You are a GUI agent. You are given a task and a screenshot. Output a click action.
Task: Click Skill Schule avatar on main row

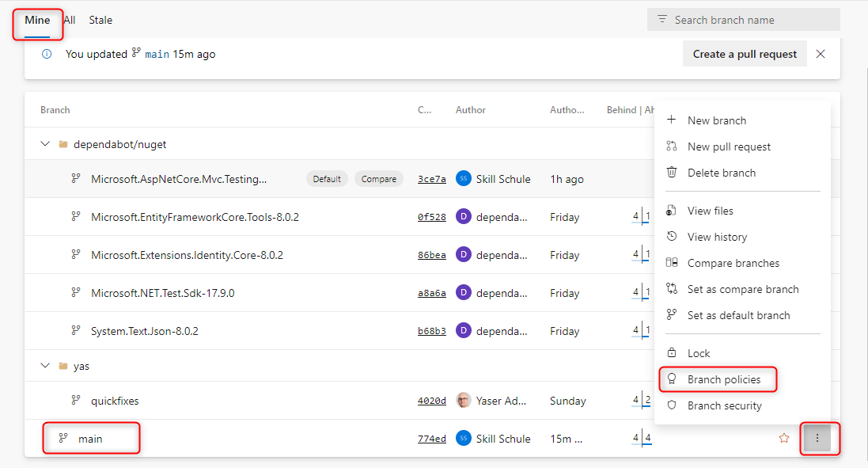pyautogui.click(x=464, y=439)
